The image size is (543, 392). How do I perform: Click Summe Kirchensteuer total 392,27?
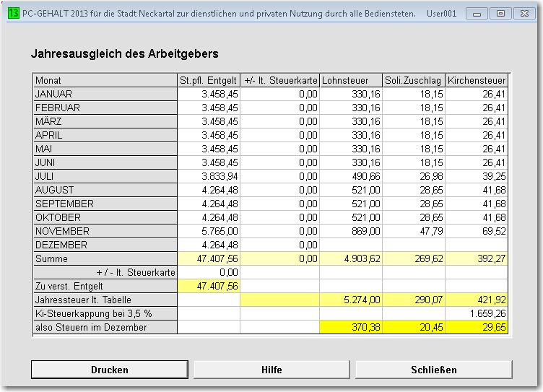(477, 258)
